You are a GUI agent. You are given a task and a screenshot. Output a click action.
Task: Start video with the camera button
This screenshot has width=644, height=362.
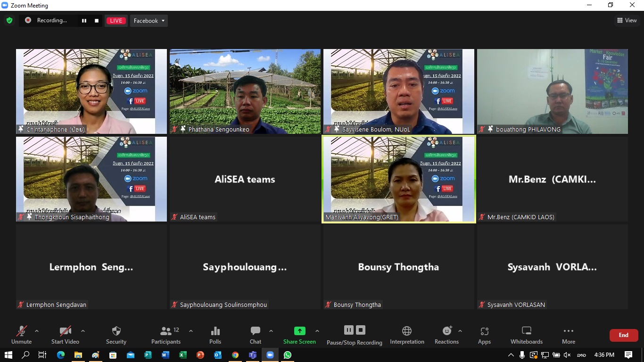pos(65,335)
